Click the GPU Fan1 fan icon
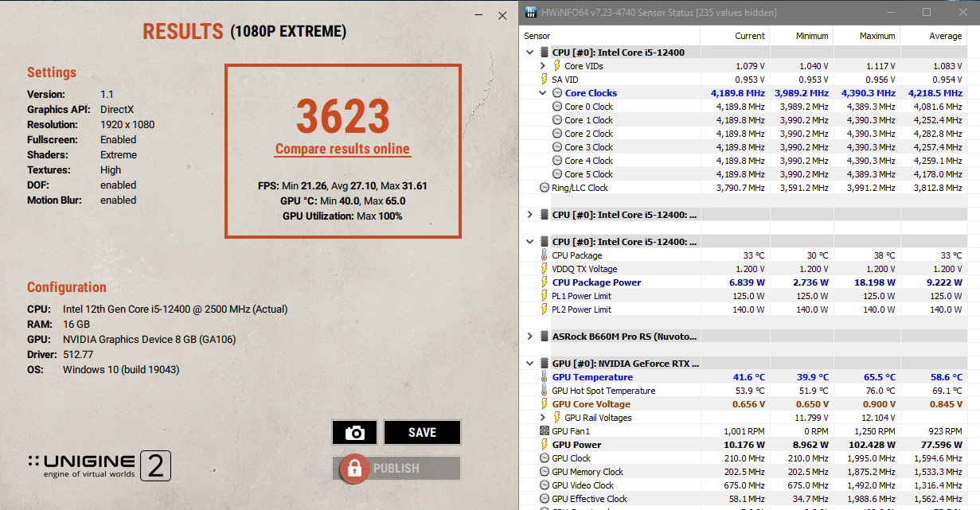The width and height of the screenshot is (980, 510). click(544, 431)
